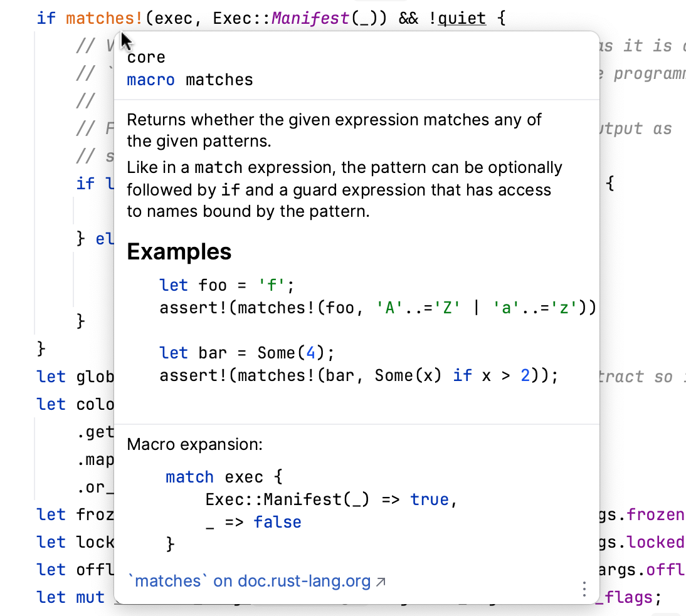Click the Examples heading in the documentation popup
686x616 pixels.
click(x=179, y=252)
